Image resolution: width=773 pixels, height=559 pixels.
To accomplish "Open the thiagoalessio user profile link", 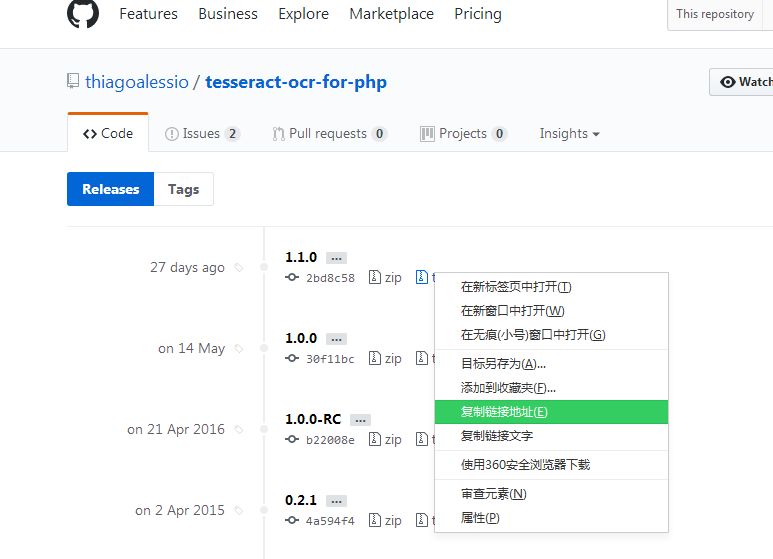I will tap(137, 82).
